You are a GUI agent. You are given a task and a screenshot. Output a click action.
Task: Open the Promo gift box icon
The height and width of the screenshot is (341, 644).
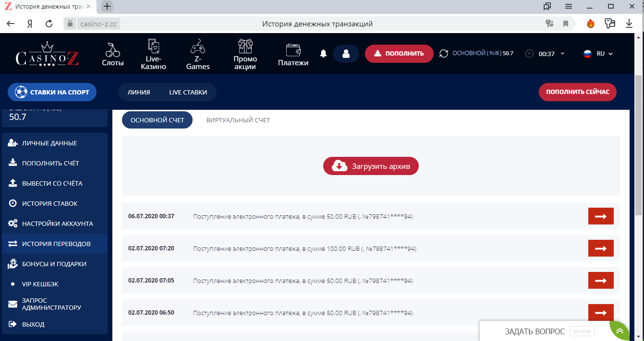click(245, 47)
